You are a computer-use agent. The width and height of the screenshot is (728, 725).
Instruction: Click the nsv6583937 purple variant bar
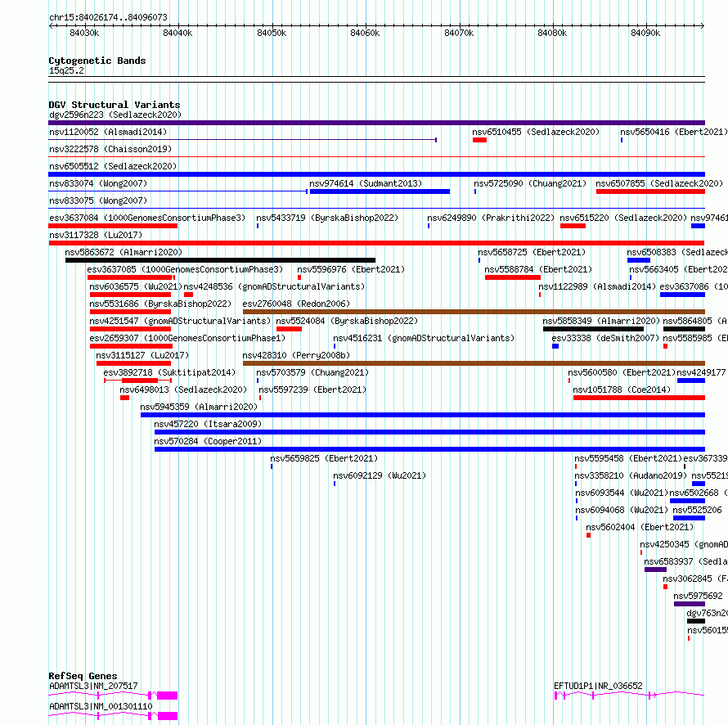click(655, 570)
